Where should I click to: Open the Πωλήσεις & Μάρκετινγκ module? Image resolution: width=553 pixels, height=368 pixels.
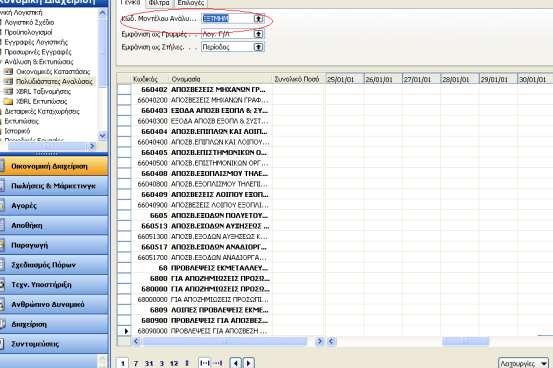coord(54,186)
